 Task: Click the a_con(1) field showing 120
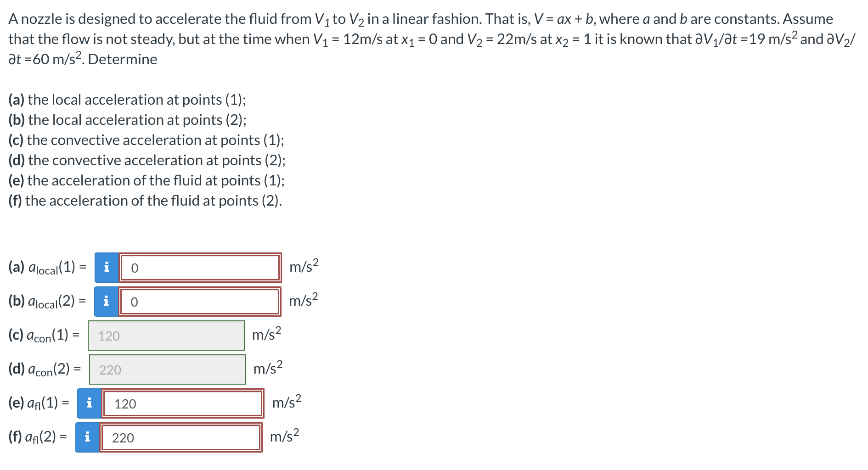click(166, 336)
